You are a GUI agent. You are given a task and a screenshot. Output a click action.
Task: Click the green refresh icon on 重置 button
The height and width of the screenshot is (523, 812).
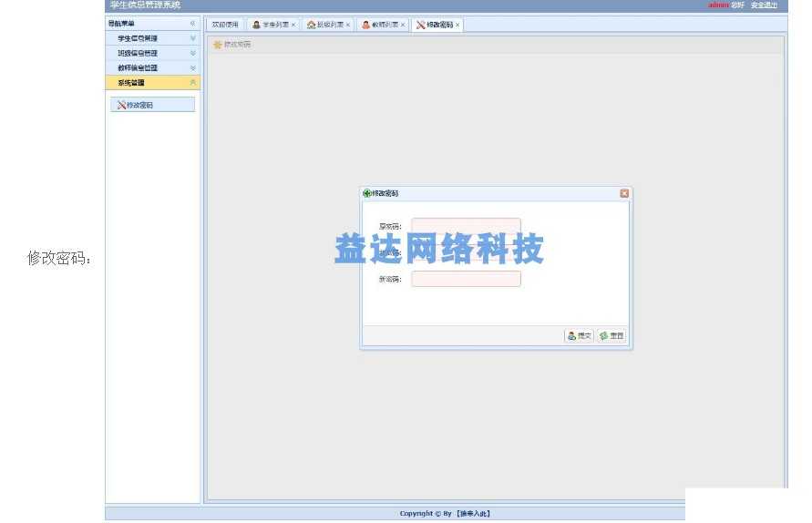603,336
